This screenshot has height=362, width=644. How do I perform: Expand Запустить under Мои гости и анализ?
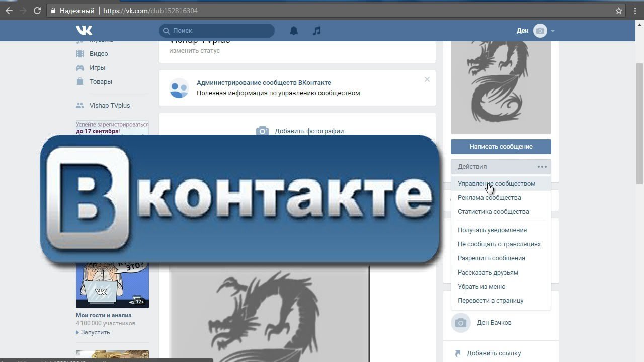click(x=95, y=332)
